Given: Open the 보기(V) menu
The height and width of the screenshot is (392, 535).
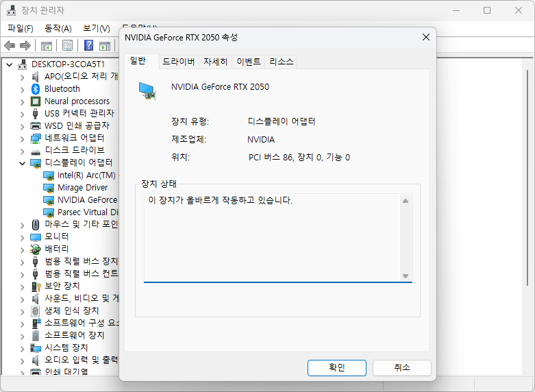Looking at the screenshot, I should tap(97, 28).
